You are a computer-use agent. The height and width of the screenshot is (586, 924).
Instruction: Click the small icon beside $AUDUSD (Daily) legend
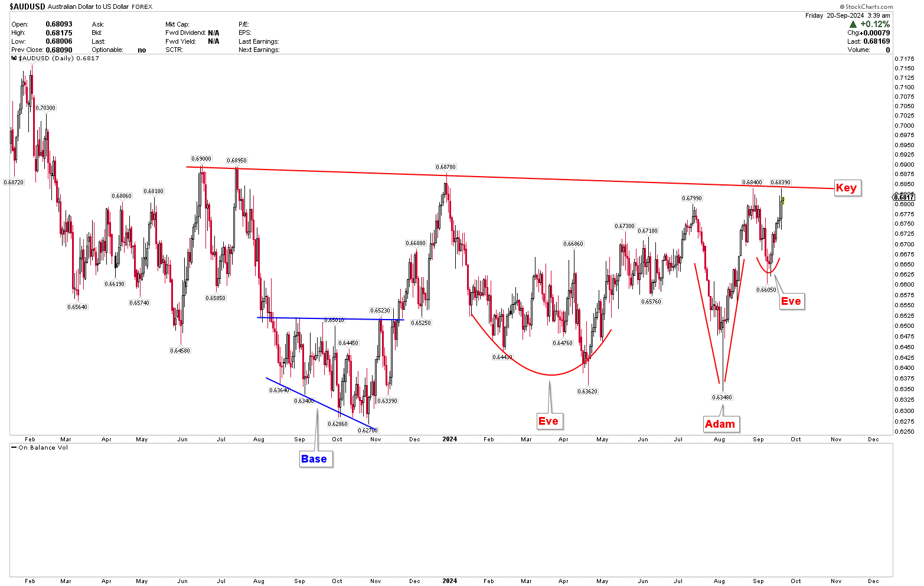(14, 58)
